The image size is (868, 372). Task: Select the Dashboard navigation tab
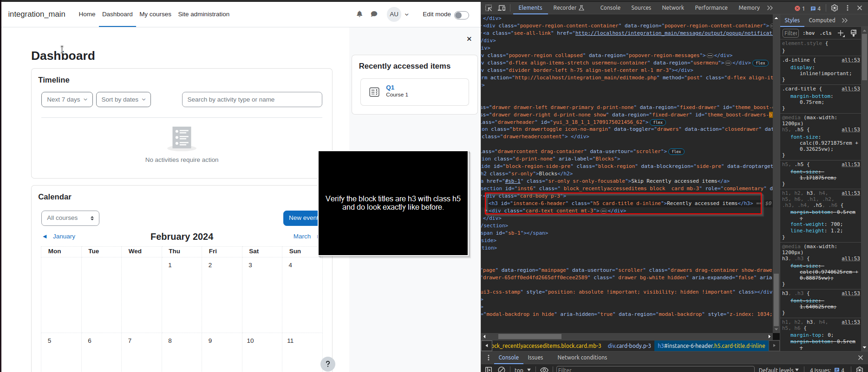[117, 14]
